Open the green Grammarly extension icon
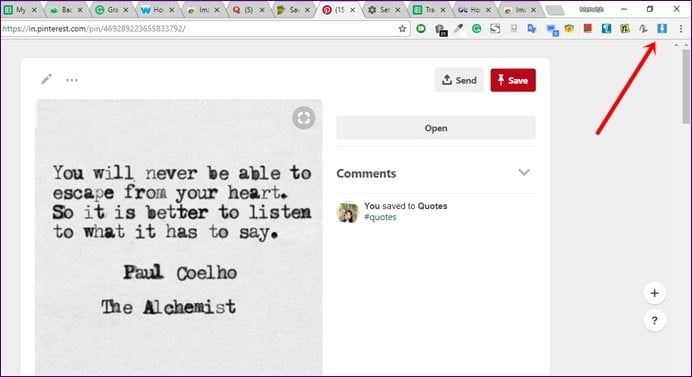 pos(477,29)
